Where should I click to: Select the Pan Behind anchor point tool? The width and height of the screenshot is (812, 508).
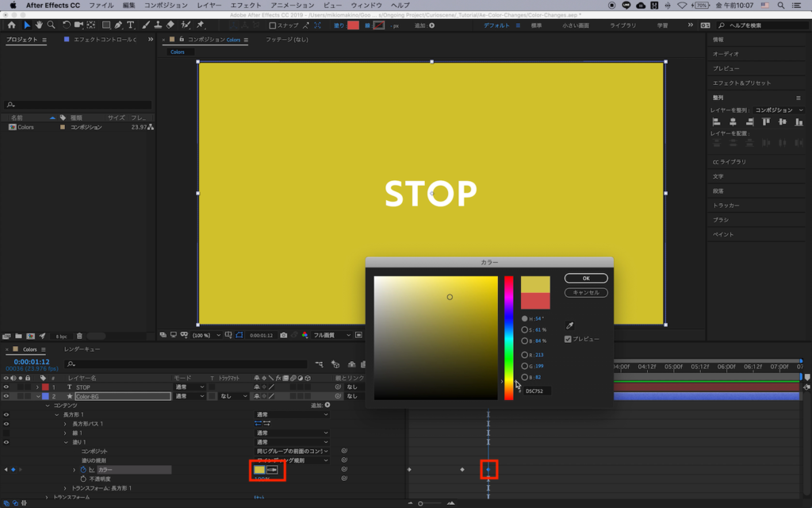tap(91, 25)
